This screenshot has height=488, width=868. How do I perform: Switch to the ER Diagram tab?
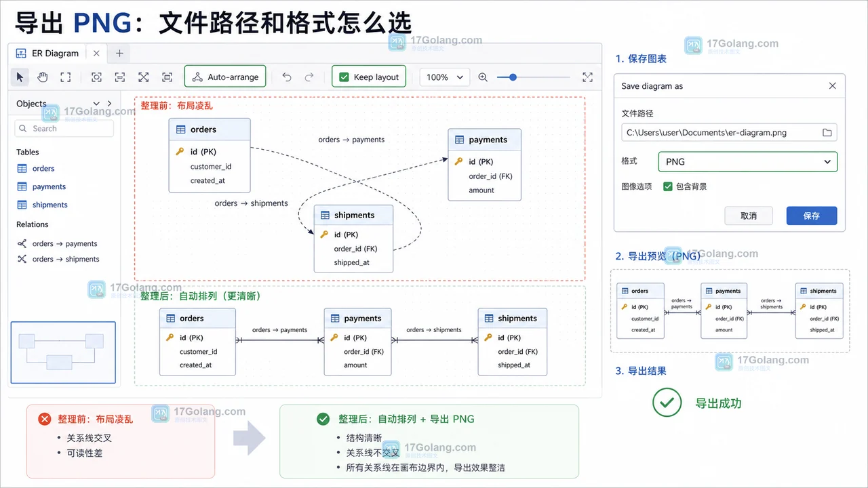click(57, 54)
